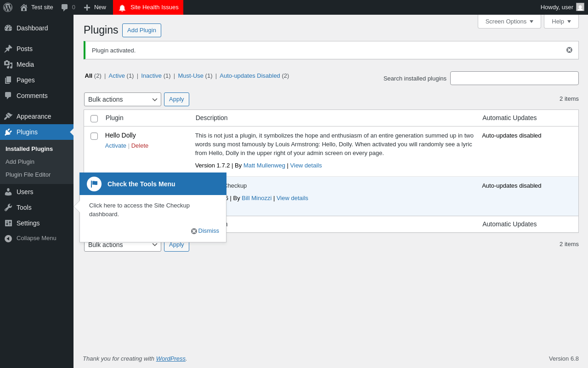Click the top Apply button
Viewport: 588px width, 368px height.
[x=176, y=99]
